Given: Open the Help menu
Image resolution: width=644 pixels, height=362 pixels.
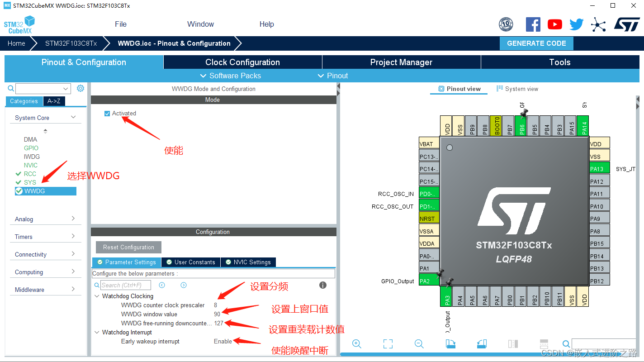Looking at the screenshot, I should click(x=267, y=24).
